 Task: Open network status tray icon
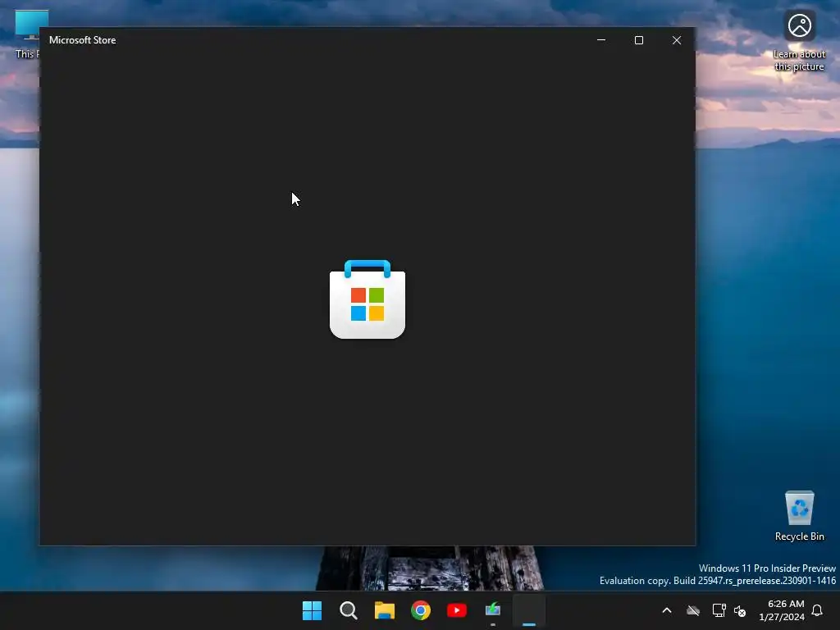click(719, 610)
